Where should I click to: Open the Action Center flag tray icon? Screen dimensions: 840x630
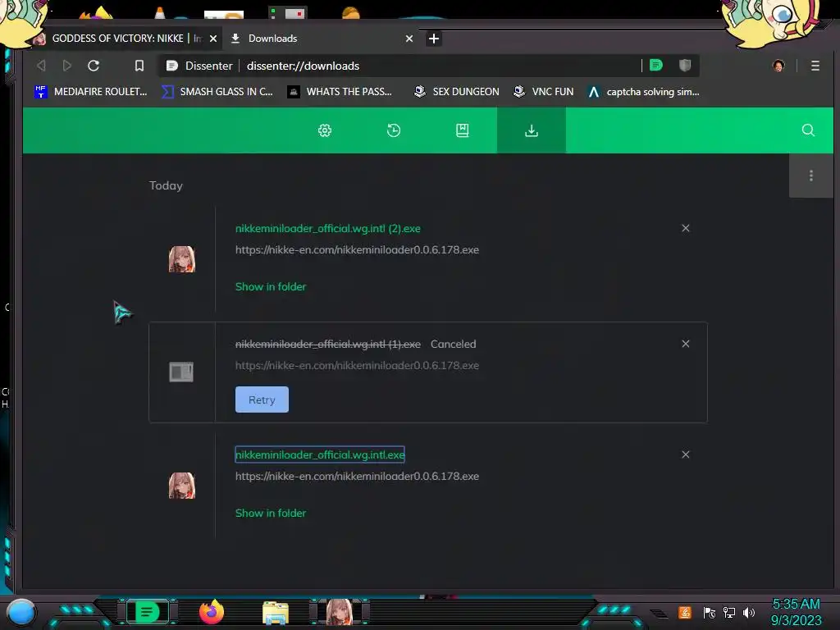coord(710,612)
